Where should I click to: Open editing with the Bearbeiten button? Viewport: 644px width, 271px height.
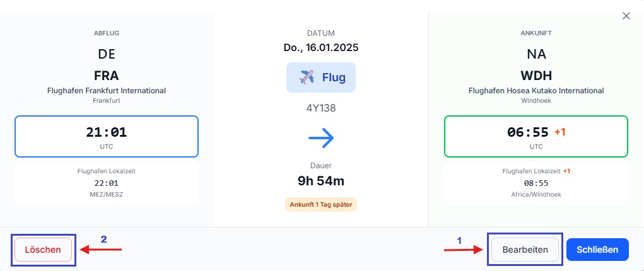525,250
